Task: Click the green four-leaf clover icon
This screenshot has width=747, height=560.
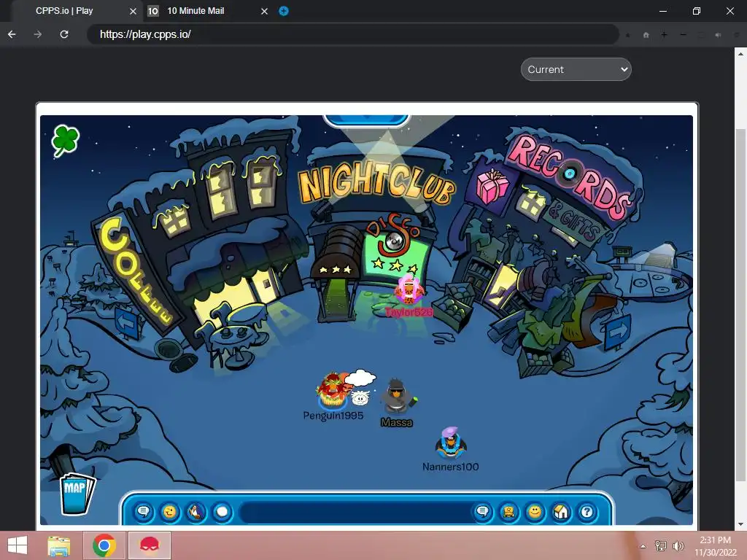Action: (x=65, y=141)
